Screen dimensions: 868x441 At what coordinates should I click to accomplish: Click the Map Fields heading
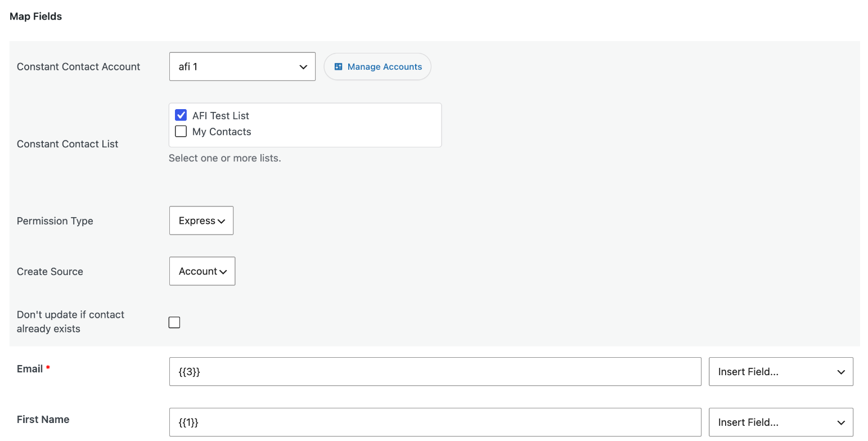point(35,16)
